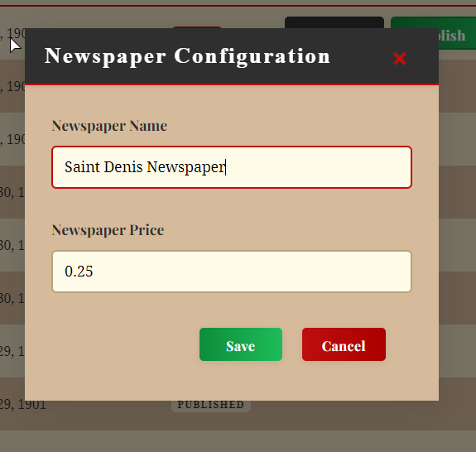This screenshot has width=476, height=452.
Task: Click the Newspaper Price label
Action: tap(108, 230)
